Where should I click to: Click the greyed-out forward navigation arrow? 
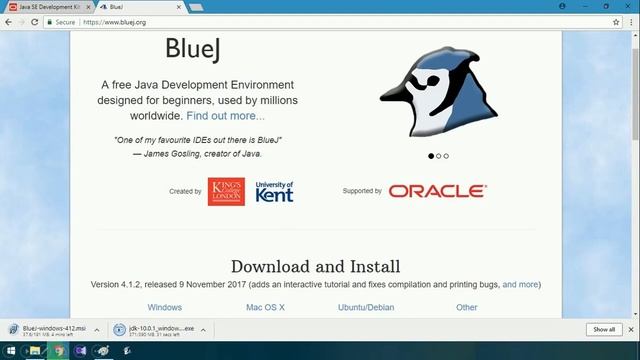(21, 22)
